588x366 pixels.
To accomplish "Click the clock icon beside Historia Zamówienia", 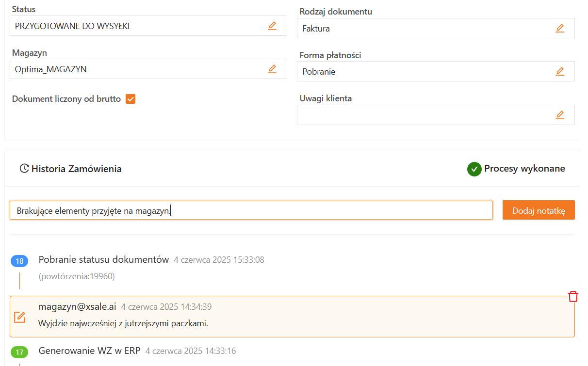I will tap(24, 169).
